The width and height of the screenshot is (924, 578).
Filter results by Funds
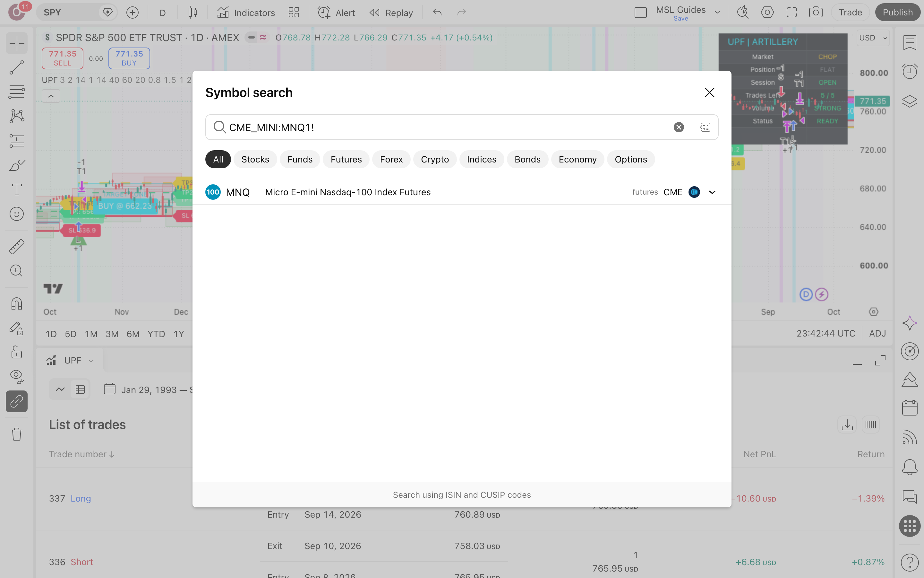(x=300, y=159)
